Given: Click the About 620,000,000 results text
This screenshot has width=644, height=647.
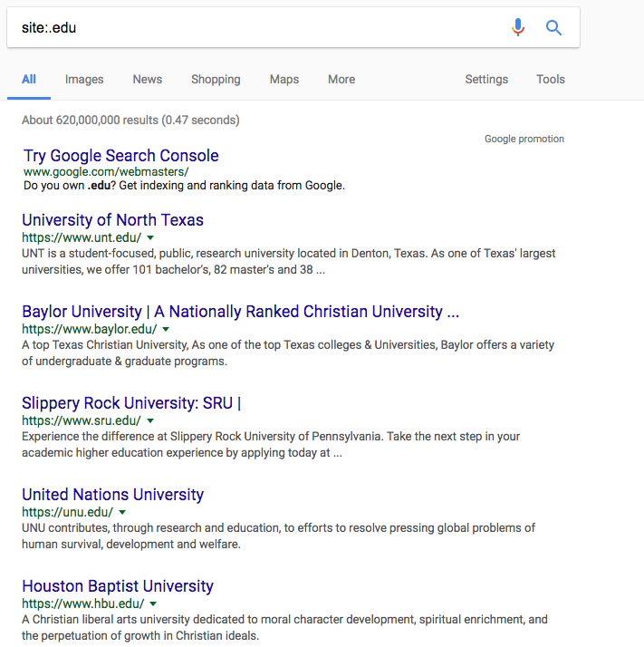Looking at the screenshot, I should click(130, 121).
